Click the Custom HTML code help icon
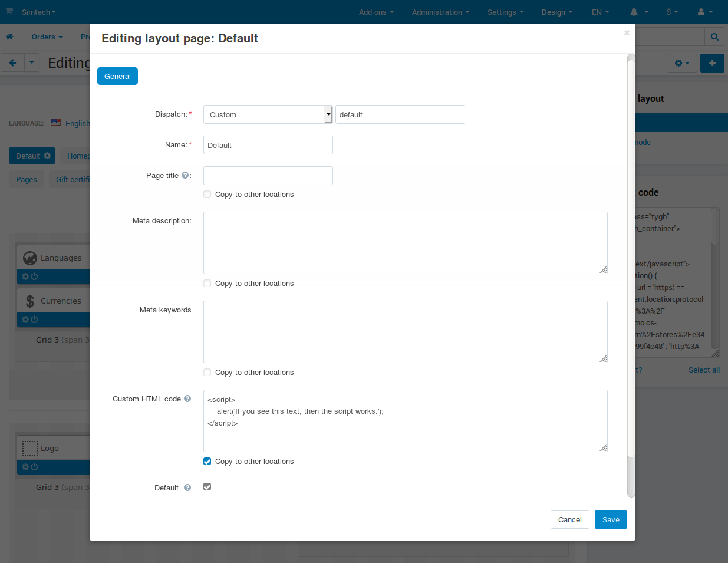Viewport: 728px width, 563px height. coord(187,399)
